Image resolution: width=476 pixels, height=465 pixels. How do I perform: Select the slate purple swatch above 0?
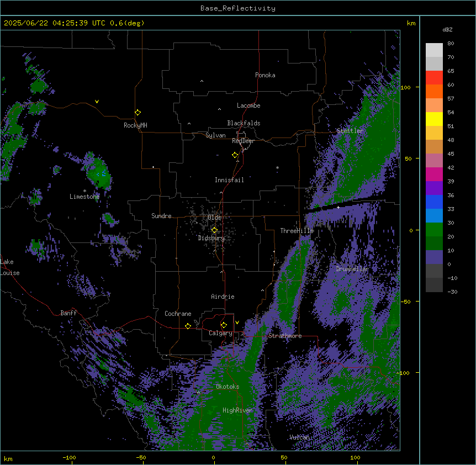click(x=434, y=257)
